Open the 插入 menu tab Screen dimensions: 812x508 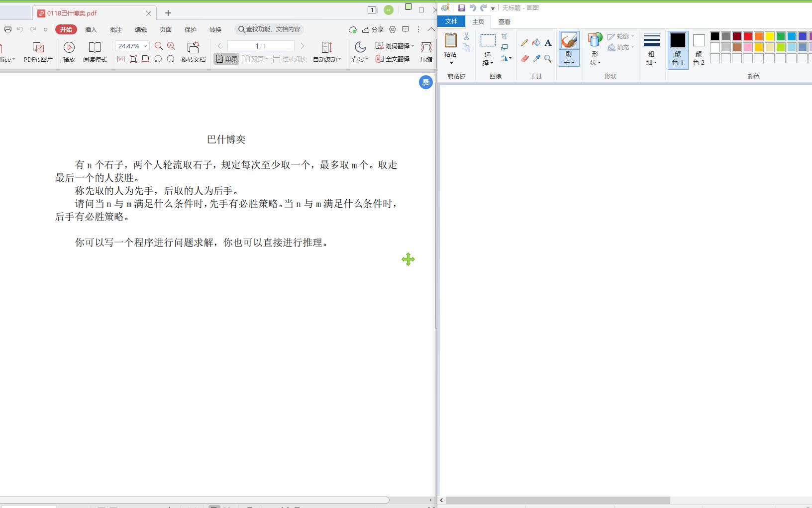91,29
